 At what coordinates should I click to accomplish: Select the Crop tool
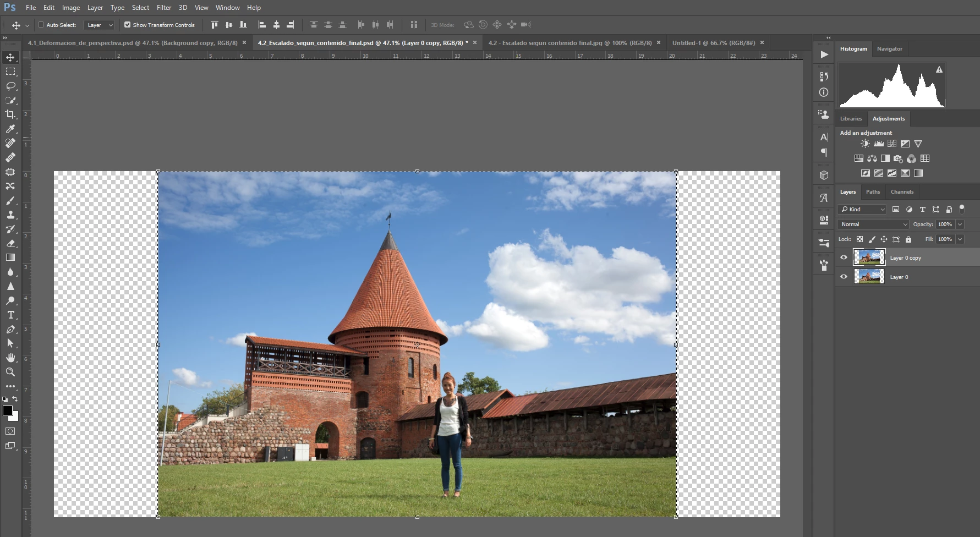[x=10, y=114]
